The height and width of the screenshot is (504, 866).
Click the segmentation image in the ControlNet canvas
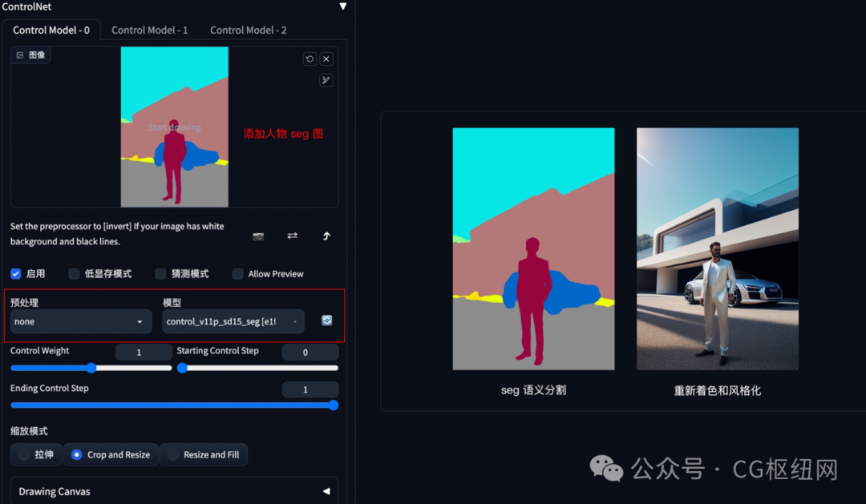tap(175, 127)
